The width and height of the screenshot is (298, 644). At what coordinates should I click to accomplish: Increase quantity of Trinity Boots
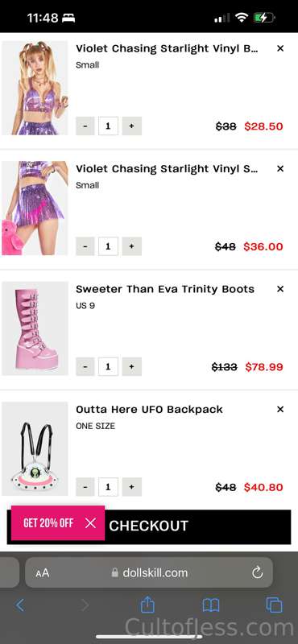coord(131,367)
